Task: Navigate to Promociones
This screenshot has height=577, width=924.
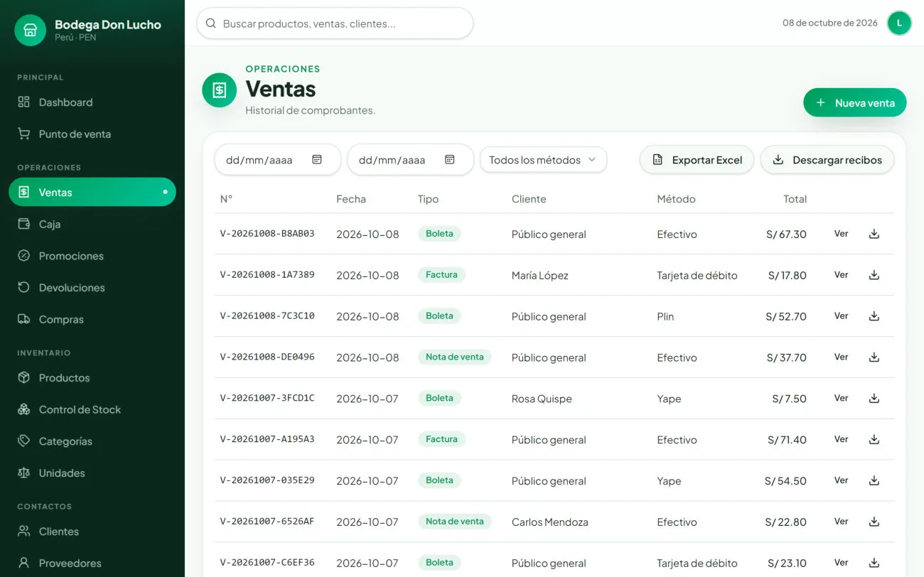Action: tap(92, 256)
